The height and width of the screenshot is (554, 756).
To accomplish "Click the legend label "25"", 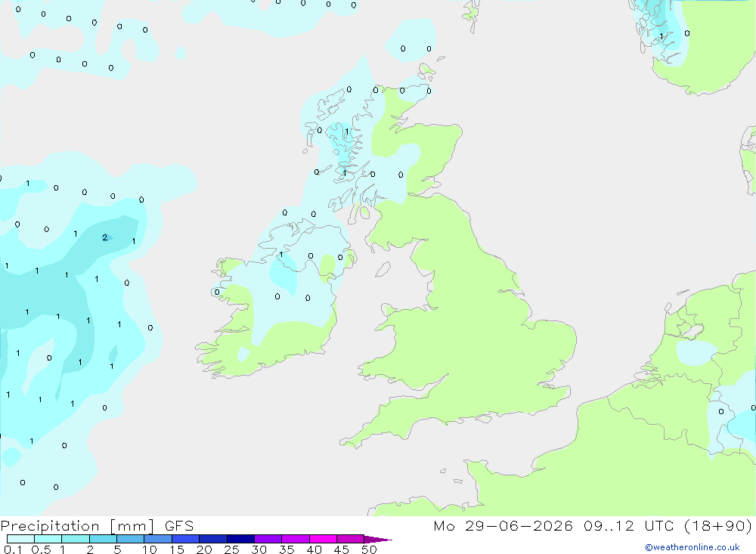I will [x=231, y=549].
